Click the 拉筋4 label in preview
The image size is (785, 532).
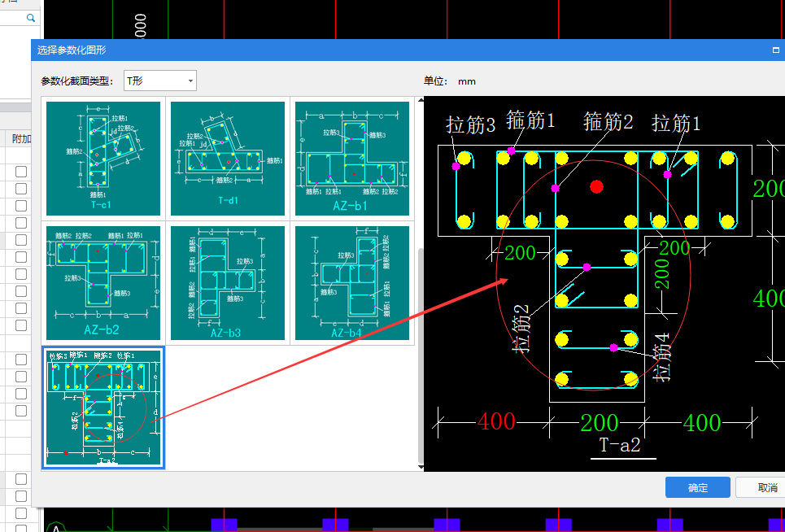click(x=662, y=357)
